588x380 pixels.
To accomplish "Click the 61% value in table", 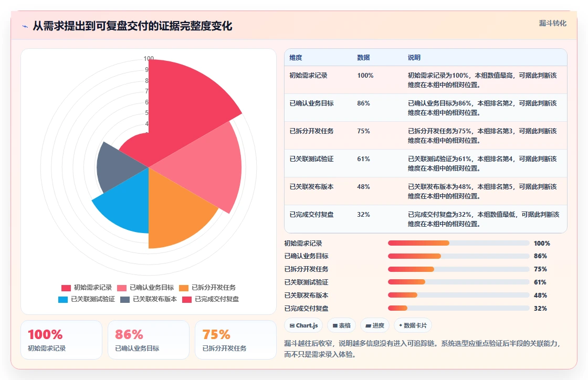I will pos(363,159).
